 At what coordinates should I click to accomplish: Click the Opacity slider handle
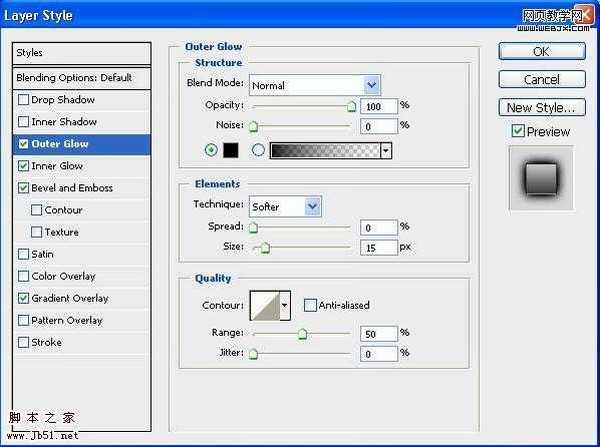pyautogui.click(x=351, y=105)
